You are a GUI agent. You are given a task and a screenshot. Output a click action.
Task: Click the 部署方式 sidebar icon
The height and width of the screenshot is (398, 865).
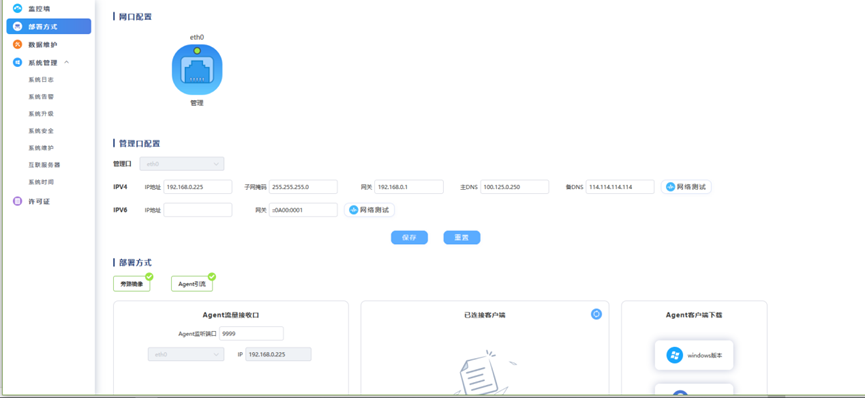[17, 26]
